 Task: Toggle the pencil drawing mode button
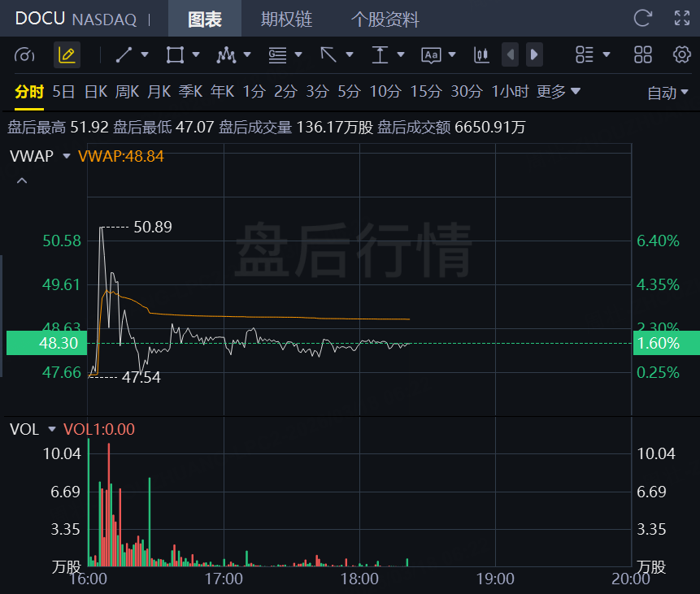(x=67, y=55)
